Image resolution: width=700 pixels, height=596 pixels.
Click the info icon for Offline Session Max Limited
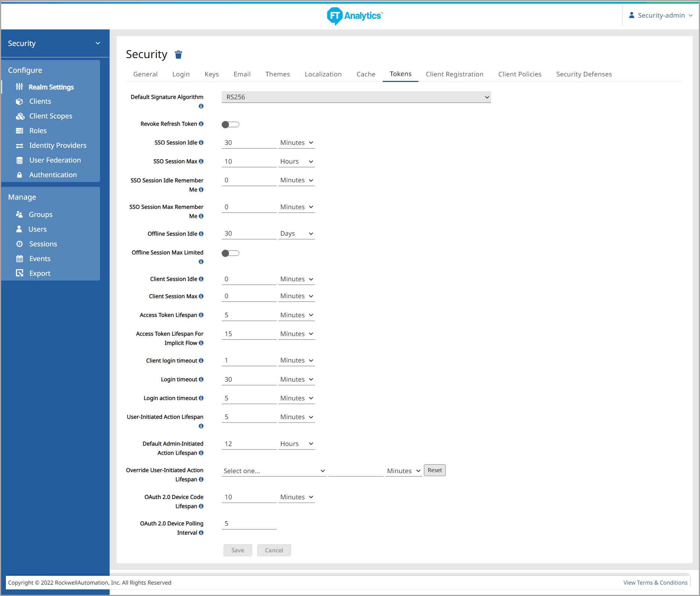pyautogui.click(x=201, y=262)
